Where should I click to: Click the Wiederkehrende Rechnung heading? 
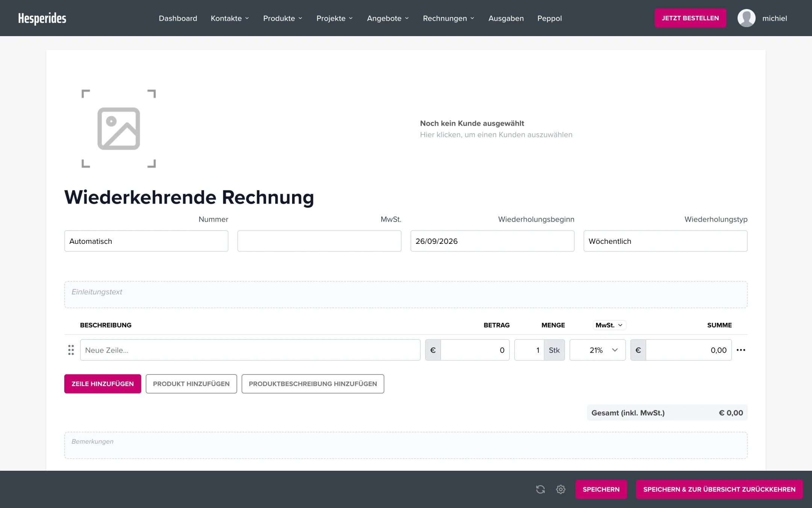(x=189, y=197)
